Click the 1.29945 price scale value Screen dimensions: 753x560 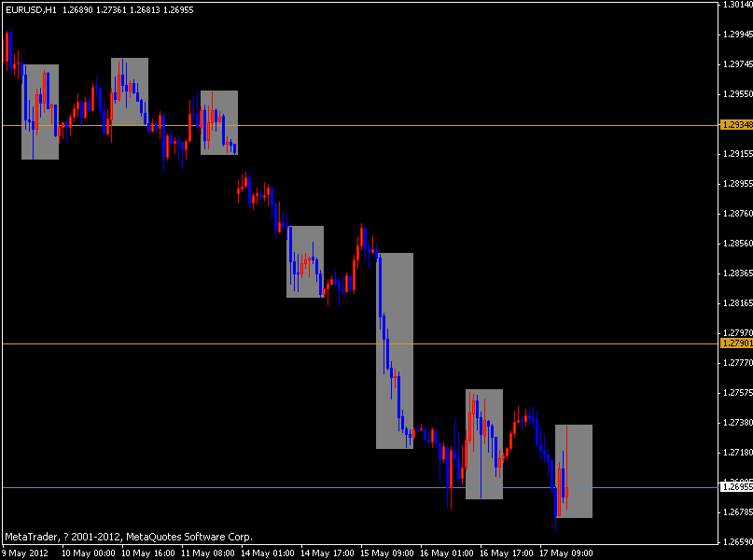(738, 35)
